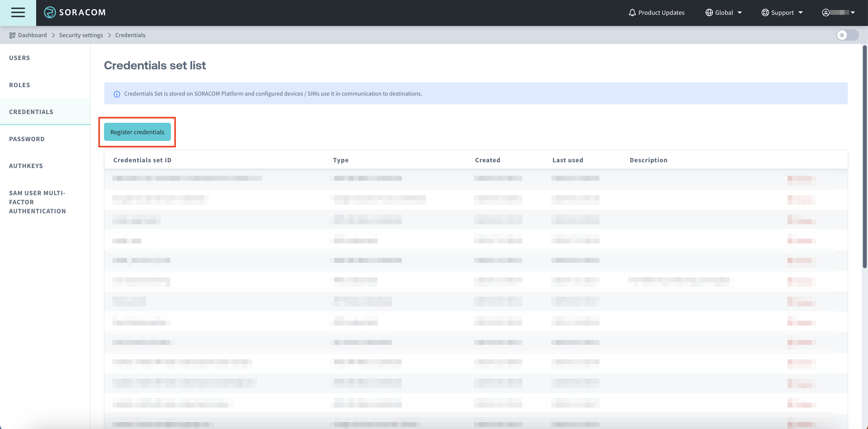Viewport: 868px width, 429px height.
Task: Click the user account avatar icon
Action: pyautogui.click(x=826, y=12)
